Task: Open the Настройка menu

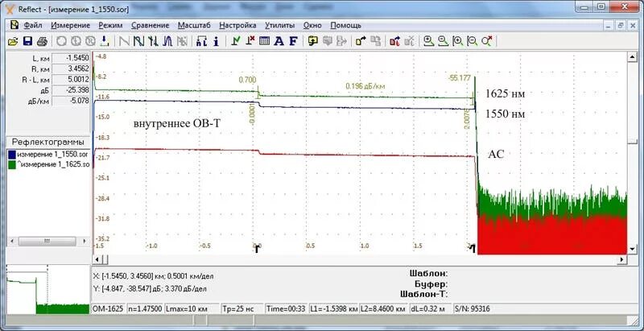Action: [x=237, y=26]
